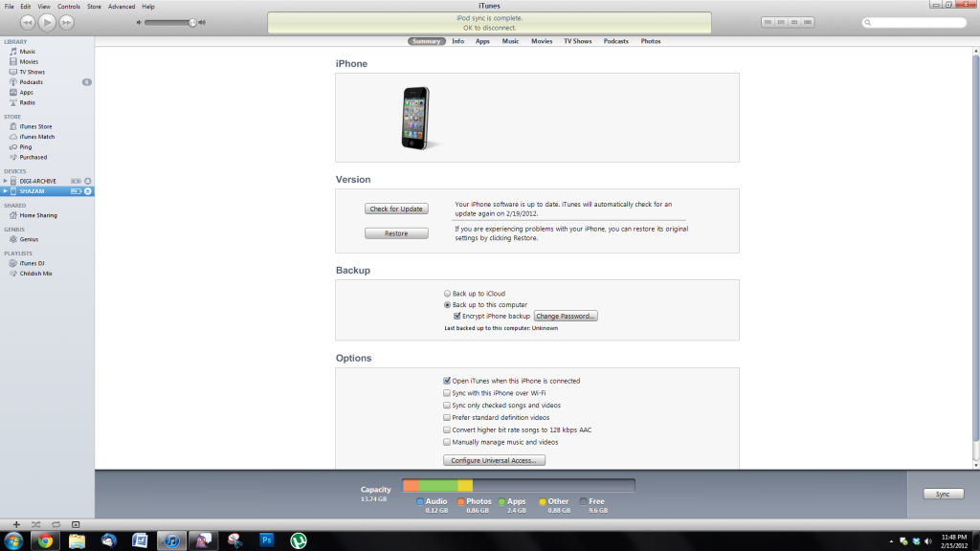Click the Restore button
Viewport: 980px width, 551px height.
pos(396,233)
